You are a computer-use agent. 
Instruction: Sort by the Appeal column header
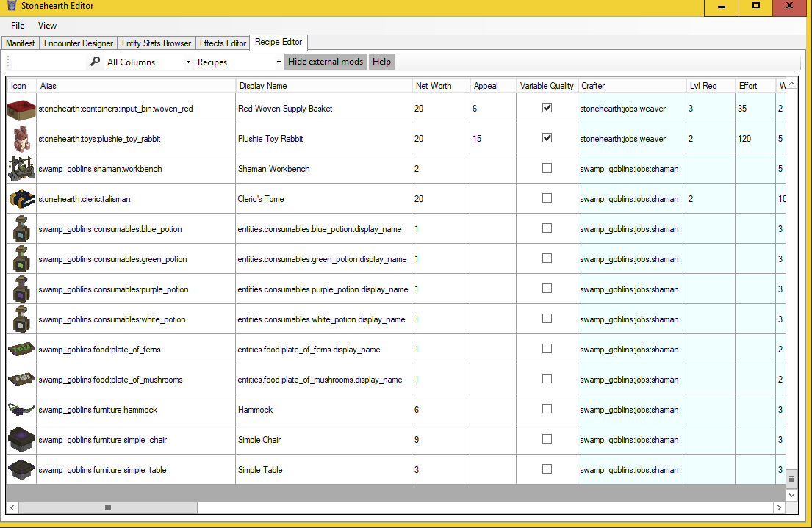[493, 86]
